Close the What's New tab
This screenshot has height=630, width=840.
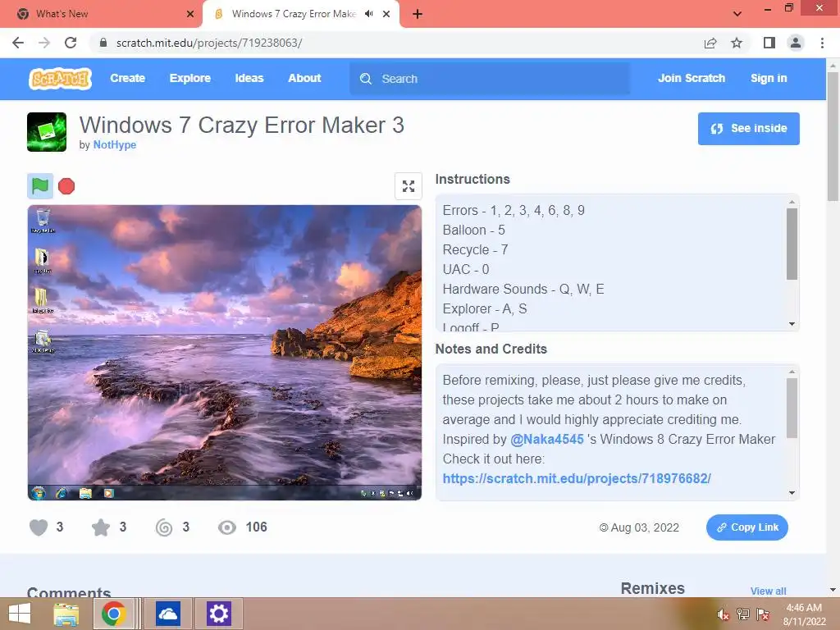pos(190,14)
